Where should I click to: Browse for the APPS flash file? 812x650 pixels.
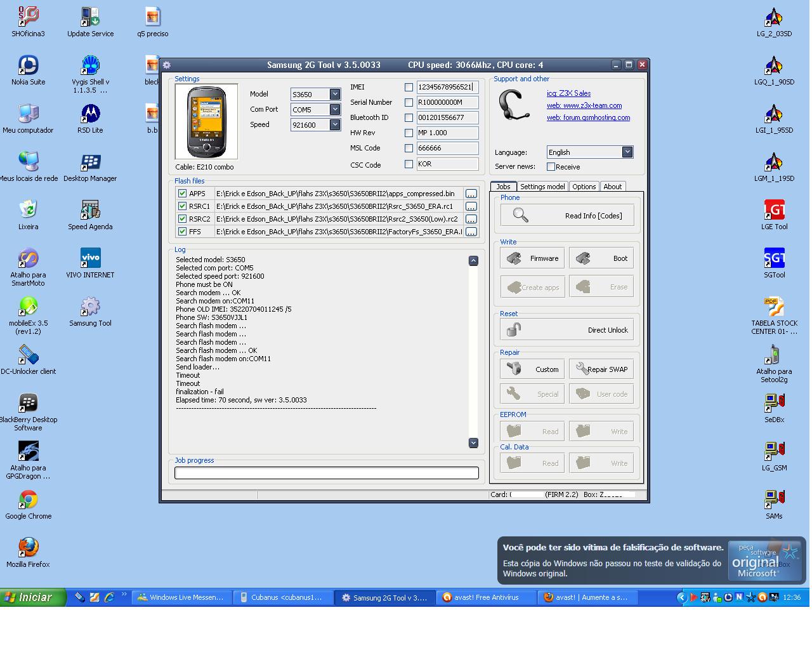(x=471, y=194)
